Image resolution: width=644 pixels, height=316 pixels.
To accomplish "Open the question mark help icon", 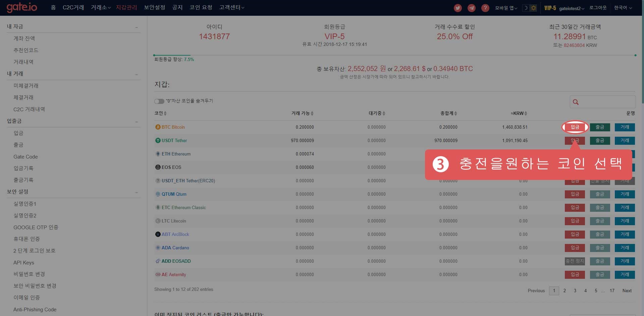I will point(485,8).
